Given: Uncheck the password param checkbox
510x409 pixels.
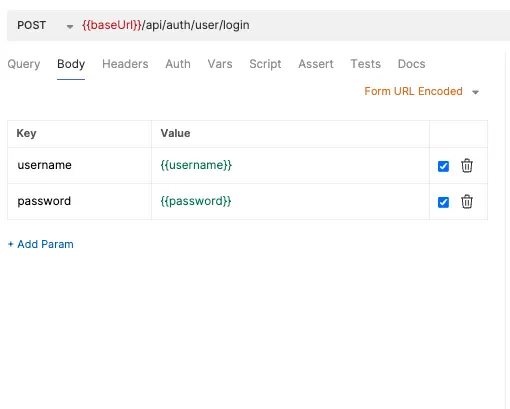Looking at the screenshot, I should (443, 202).
